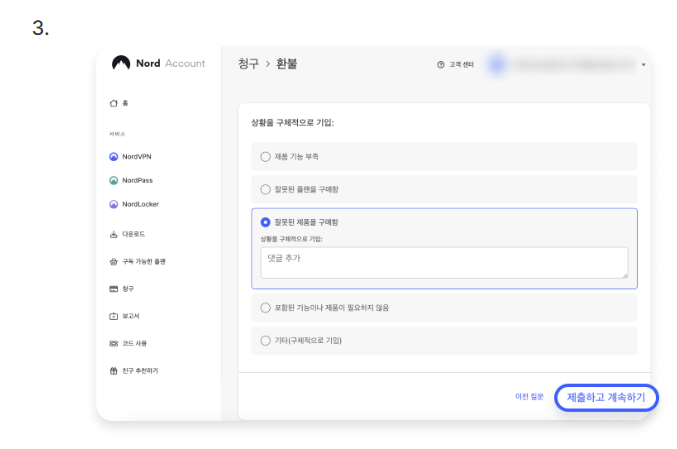Click 환불 in the breadcrumb
Image resolution: width=677 pixels, height=449 pixels.
click(286, 64)
